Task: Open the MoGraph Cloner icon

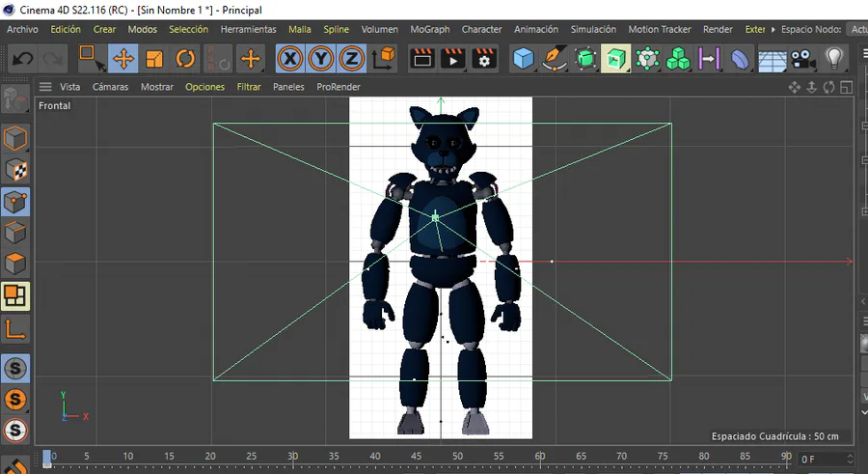Action: pos(647,59)
